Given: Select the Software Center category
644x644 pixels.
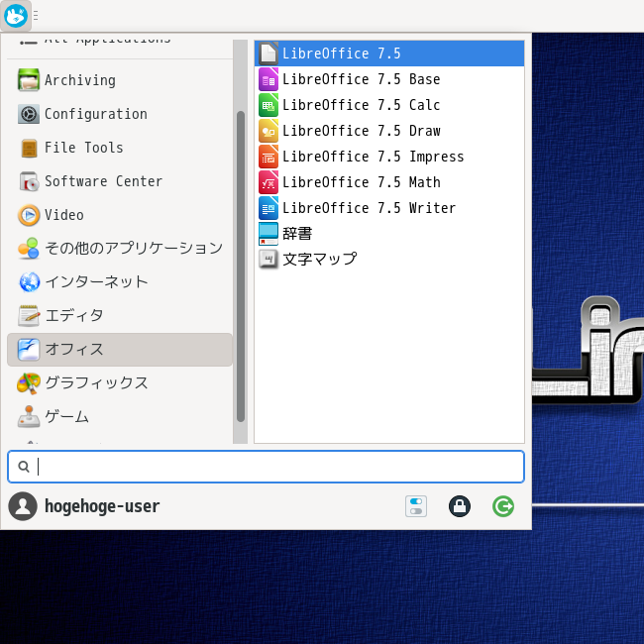Looking at the screenshot, I should [120, 181].
